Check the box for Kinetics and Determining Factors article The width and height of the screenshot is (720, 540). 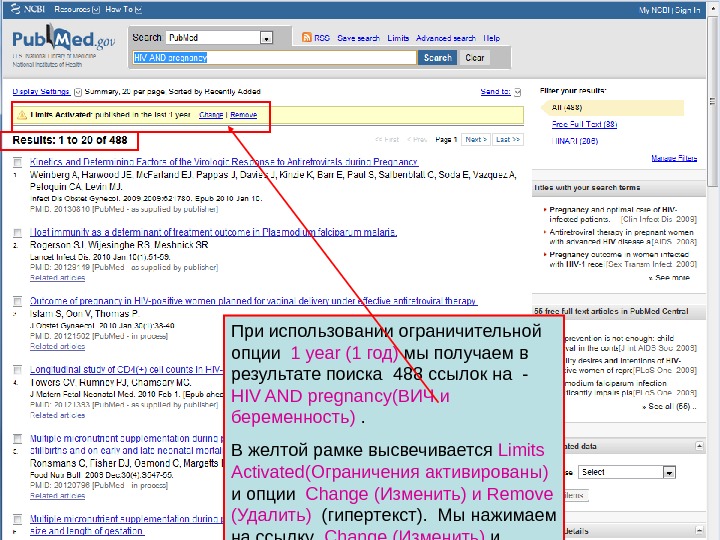tap(17, 162)
